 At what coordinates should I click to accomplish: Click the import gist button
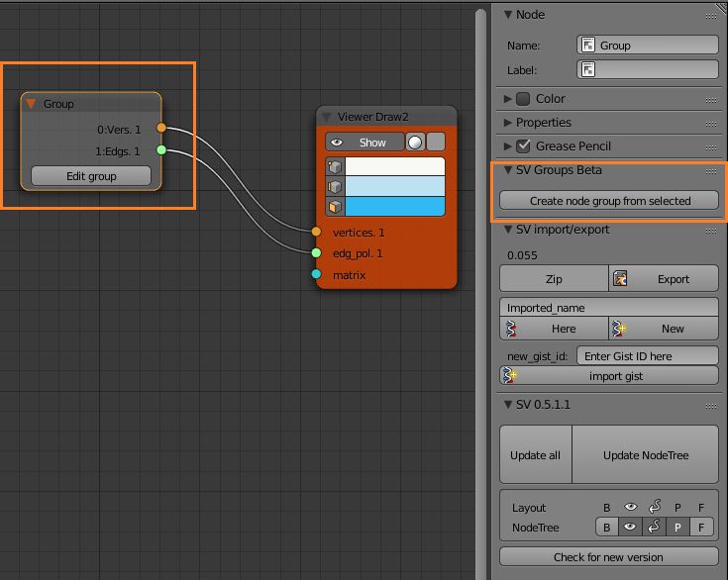pos(609,376)
